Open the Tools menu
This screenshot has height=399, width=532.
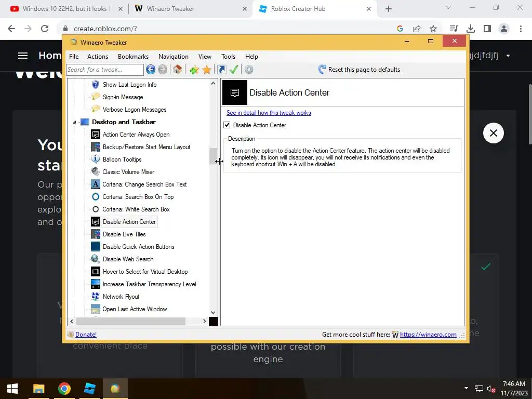[229, 57]
